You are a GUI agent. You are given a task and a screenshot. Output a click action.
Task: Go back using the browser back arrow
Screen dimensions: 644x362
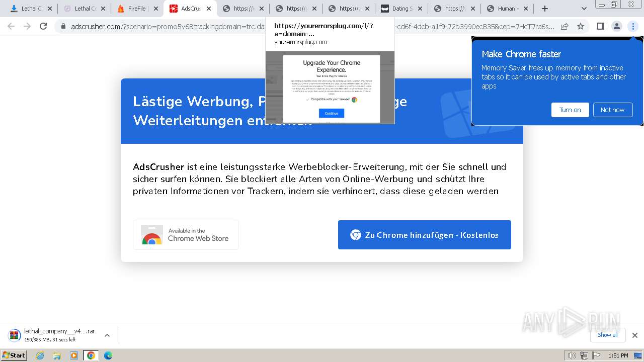(11, 26)
